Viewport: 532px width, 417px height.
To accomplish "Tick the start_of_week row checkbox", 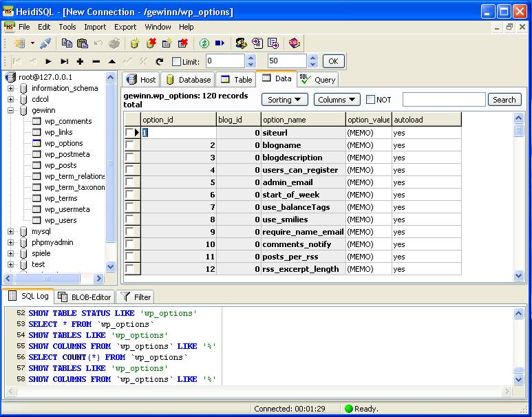I will [129, 195].
